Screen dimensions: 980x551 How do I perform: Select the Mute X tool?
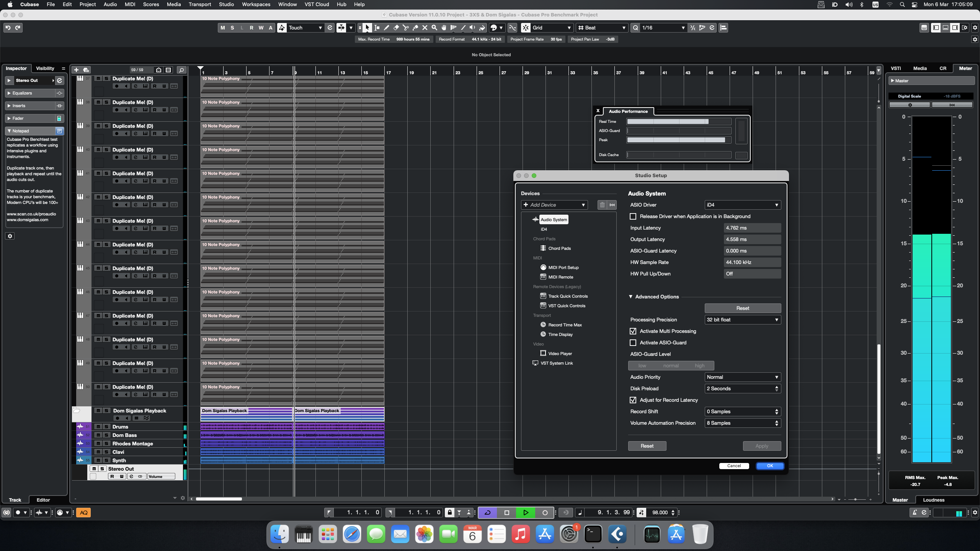[425, 28]
